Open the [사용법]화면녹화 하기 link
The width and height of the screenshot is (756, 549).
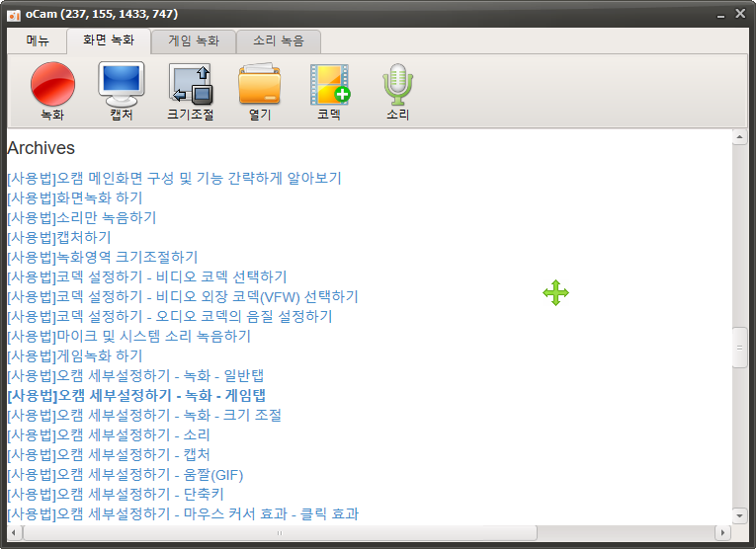coord(75,197)
